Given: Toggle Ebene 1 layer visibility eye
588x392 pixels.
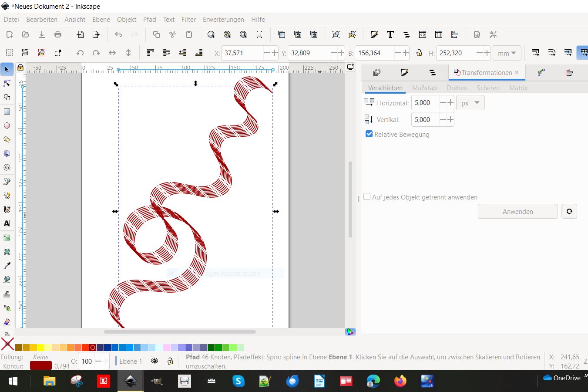Looking at the screenshot, I should coord(155,361).
